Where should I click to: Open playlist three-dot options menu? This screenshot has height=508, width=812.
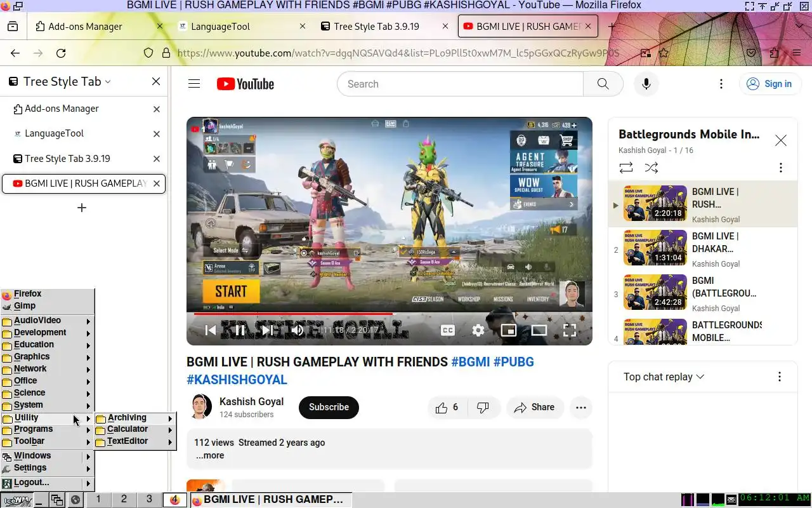tap(780, 168)
